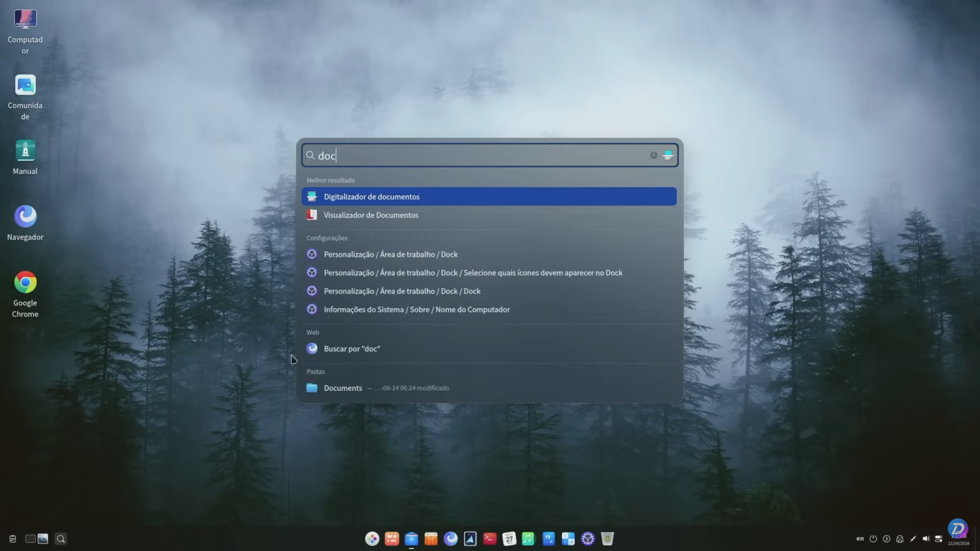
Task: Click the power icon in the system tray
Action: (873, 538)
